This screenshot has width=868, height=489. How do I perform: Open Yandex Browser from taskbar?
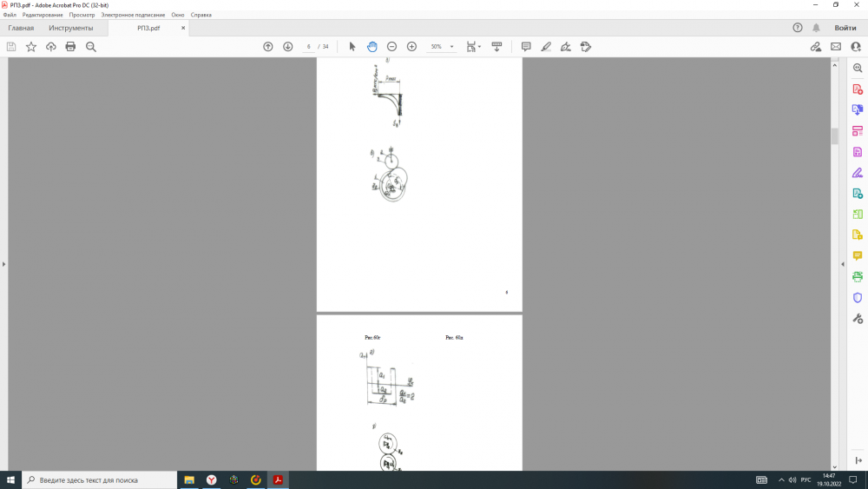pyautogui.click(x=212, y=479)
